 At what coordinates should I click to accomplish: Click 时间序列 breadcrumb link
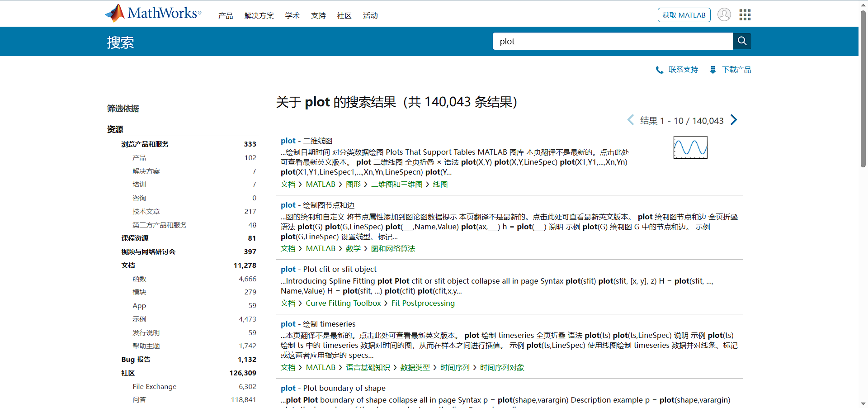455,368
